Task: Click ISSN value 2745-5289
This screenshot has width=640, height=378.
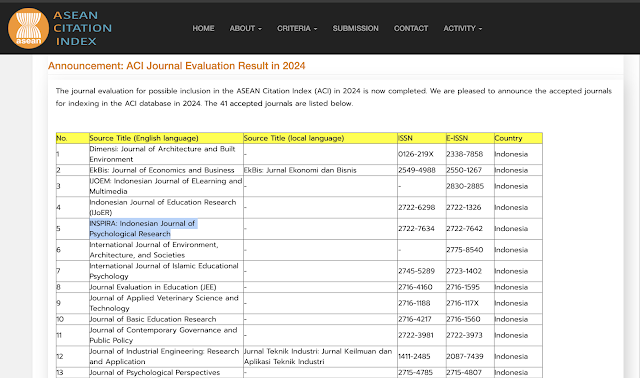Action: point(416,271)
